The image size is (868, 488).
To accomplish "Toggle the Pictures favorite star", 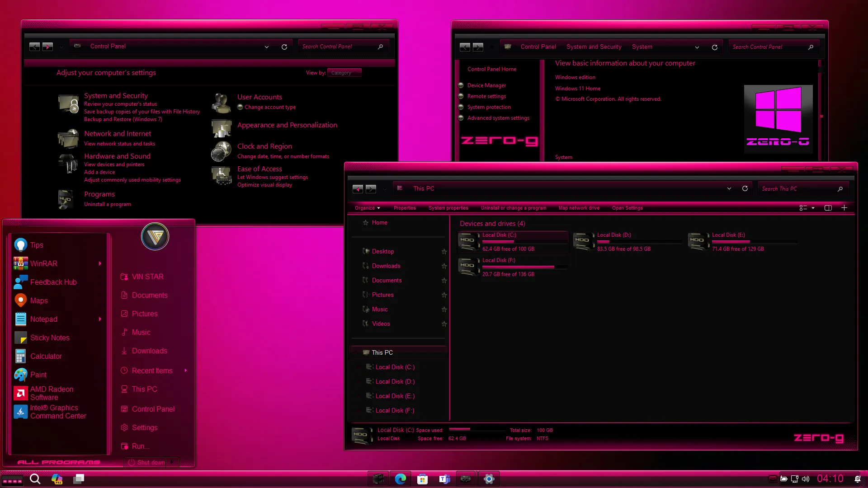I will [444, 295].
